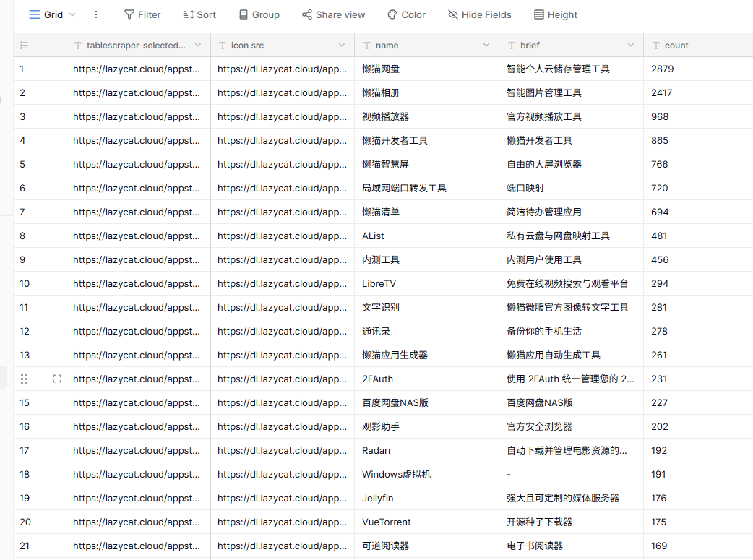Select the brief cell '端口映射'
The width and height of the screenshot is (753, 560).
point(572,189)
